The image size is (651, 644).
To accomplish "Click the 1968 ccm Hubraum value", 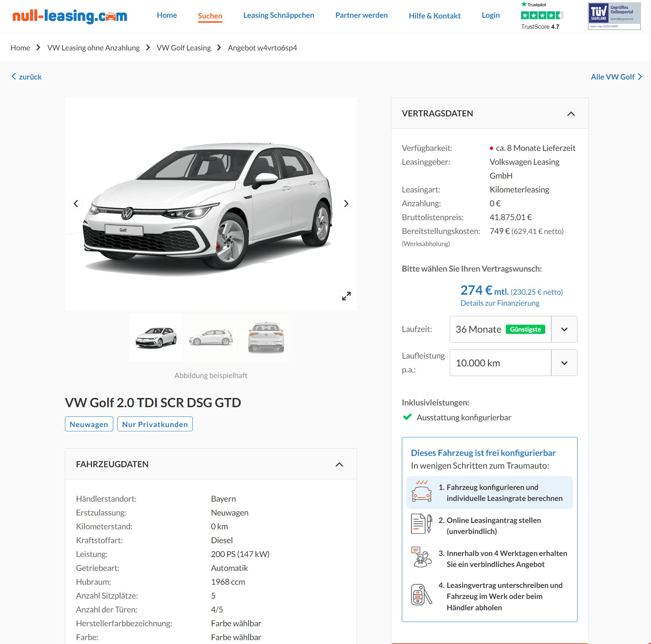I will [228, 582].
